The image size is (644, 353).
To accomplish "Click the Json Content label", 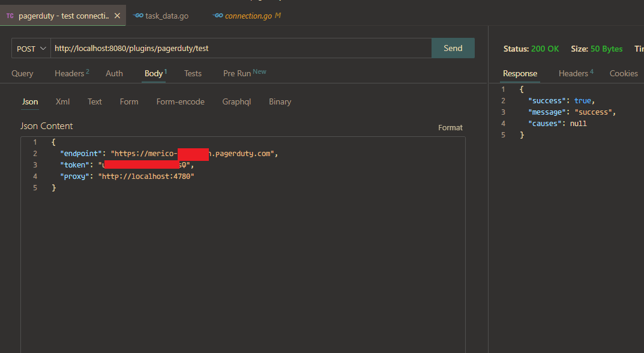I will [46, 126].
